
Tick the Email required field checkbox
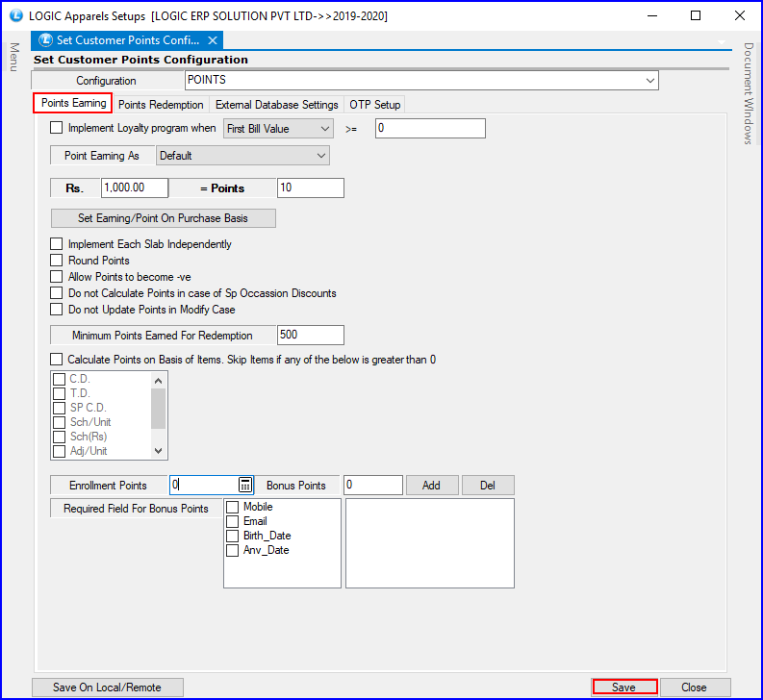coord(233,521)
